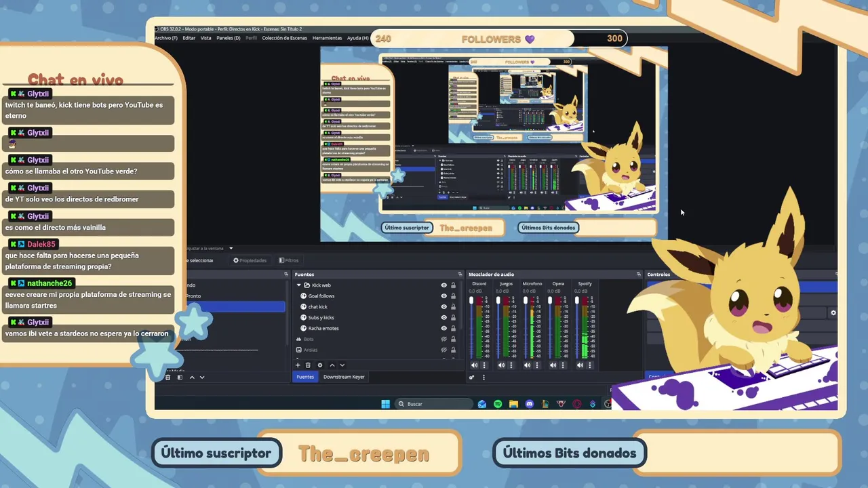The image size is (868, 488).
Task: Hide the Subs y kicks source
Action: [444, 317]
